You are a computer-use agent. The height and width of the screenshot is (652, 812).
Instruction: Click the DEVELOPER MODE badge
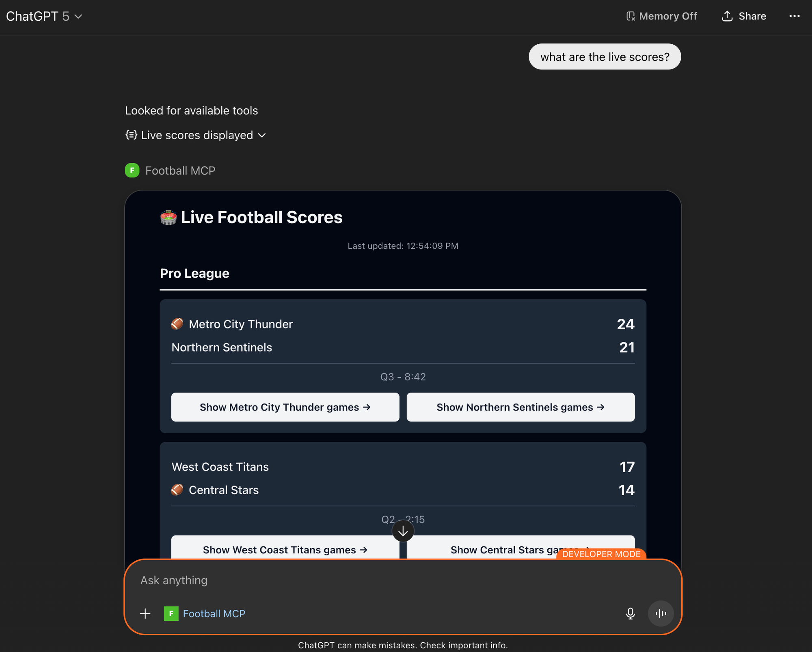tap(601, 554)
